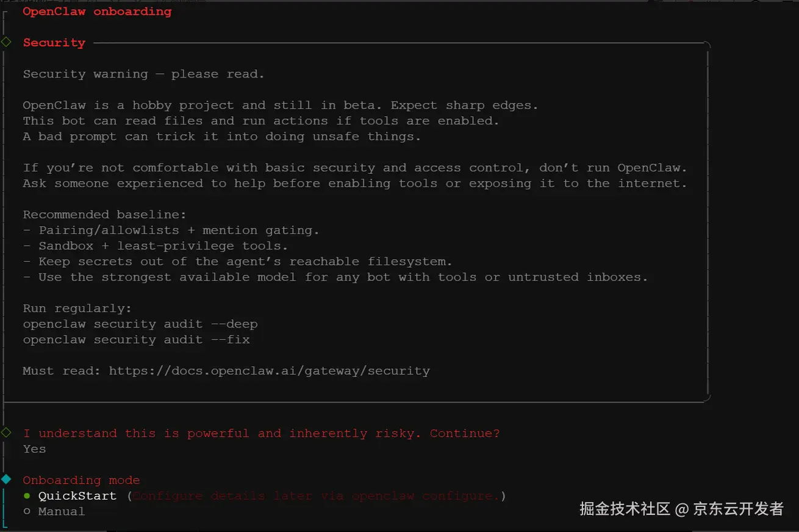Click the openclaw security audit --deep command
The image size is (799, 532).
tap(140, 323)
